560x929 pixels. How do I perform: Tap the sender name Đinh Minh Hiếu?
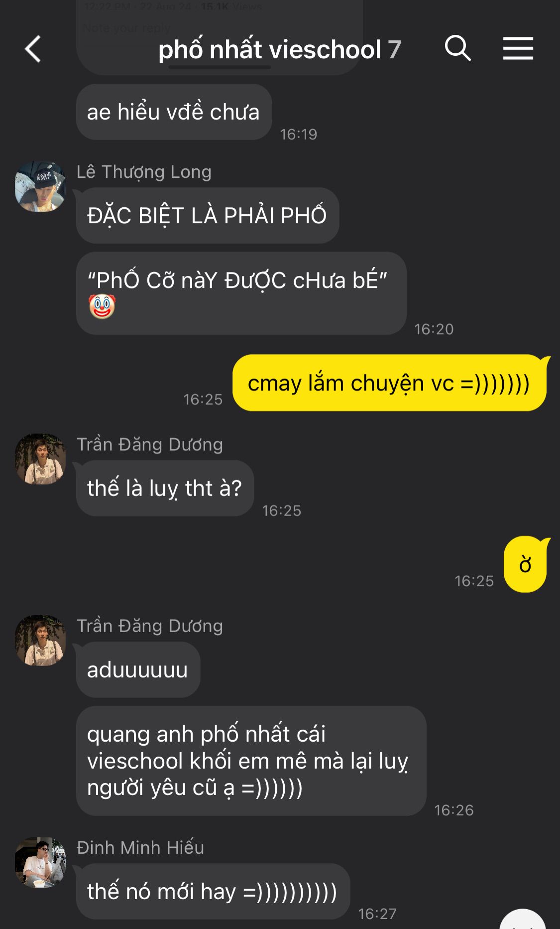tap(140, 847)
